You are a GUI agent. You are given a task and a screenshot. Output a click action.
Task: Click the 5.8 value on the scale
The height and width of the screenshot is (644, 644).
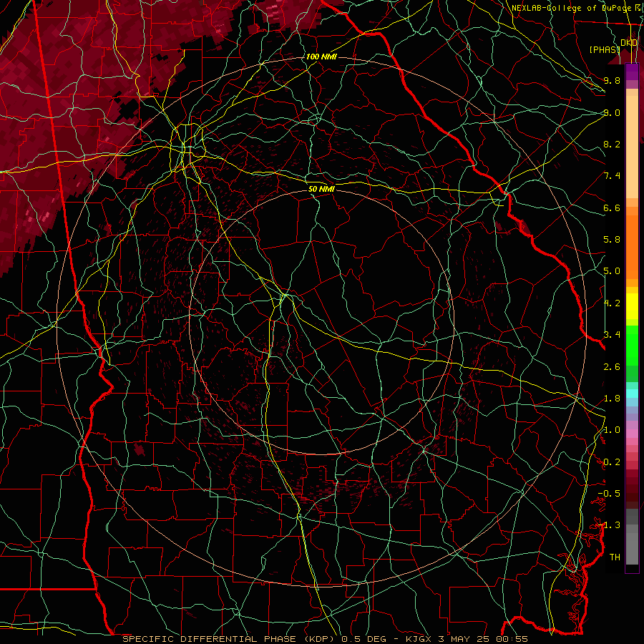click(612, 240)
